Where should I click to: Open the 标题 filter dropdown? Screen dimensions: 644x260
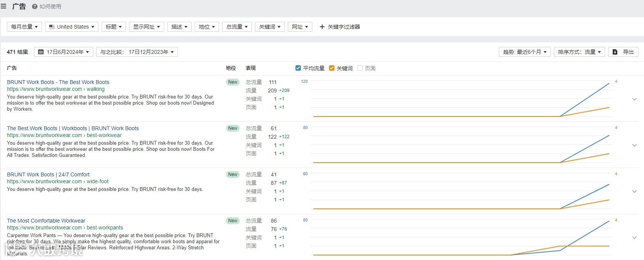pyautogui.click(x=114, y=27)
